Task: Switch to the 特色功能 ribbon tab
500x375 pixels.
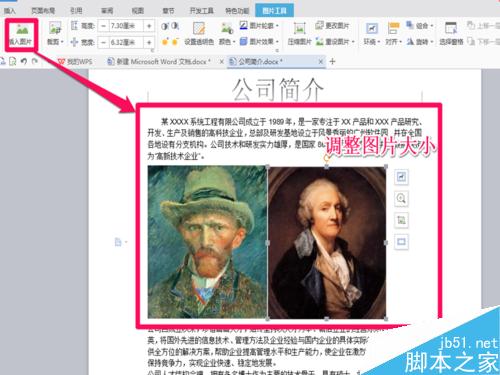Action: point(237,11)
